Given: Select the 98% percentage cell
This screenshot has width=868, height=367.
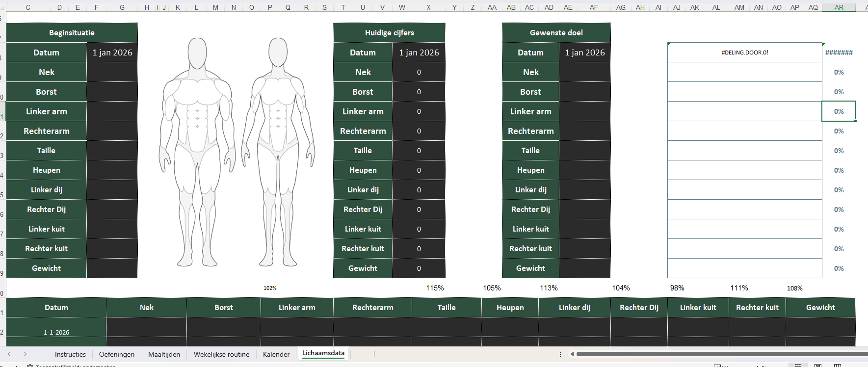Looking at the screenshot, I should click(x=677, y=288).
